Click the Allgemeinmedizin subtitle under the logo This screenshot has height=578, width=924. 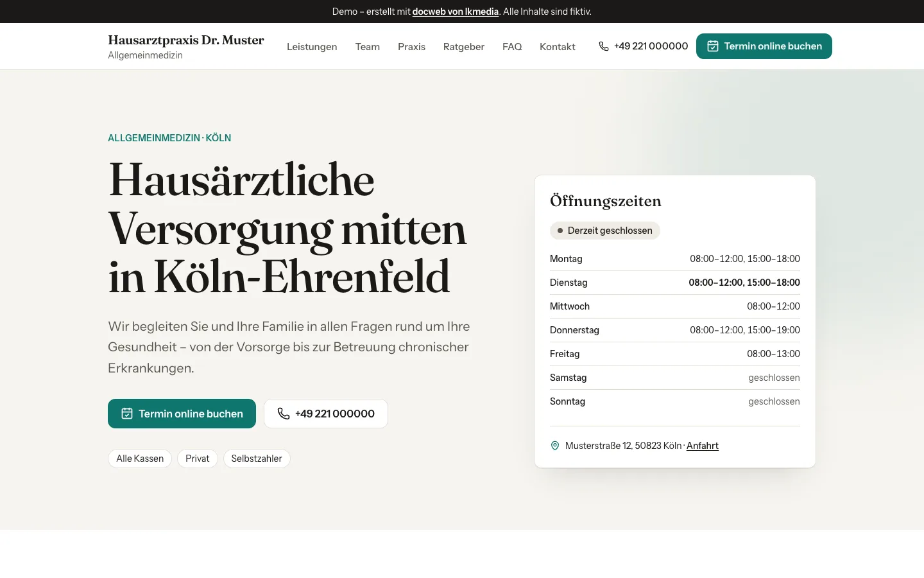point(146,55)
